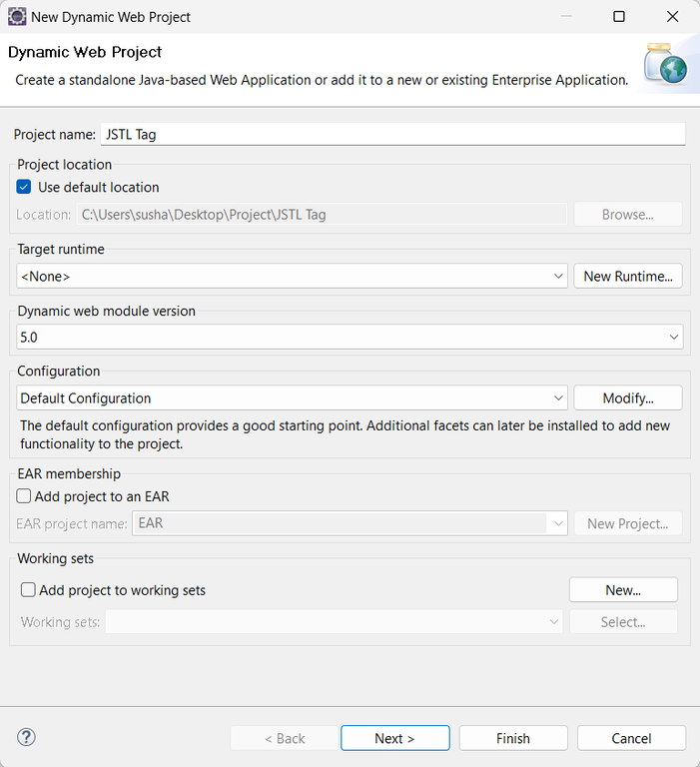Click the Modify... configuration button
Image resolution: width=700 pixels, height=767 pixels.
point(628,397)
